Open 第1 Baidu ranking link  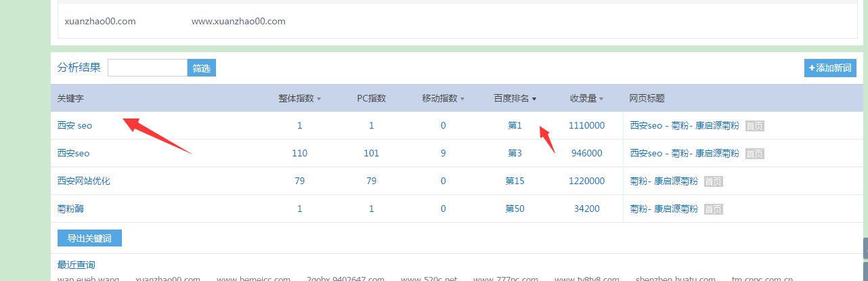(515, 125)
